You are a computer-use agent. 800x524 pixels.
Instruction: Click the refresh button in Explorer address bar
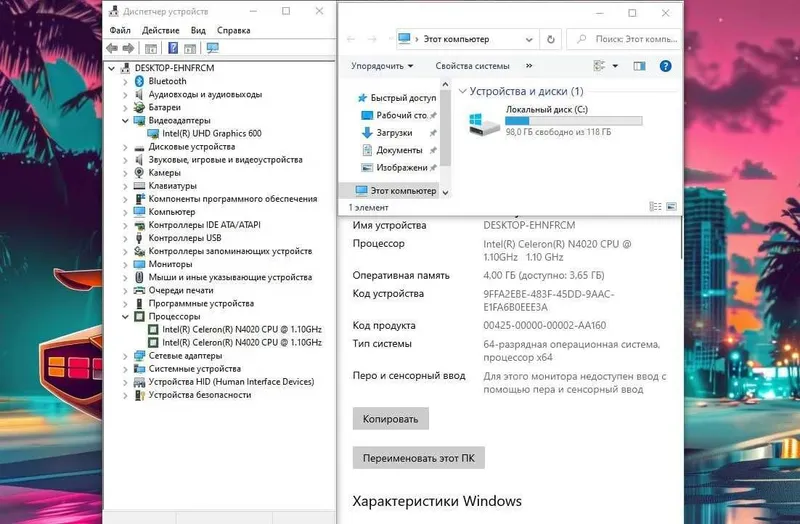[551, 39]
